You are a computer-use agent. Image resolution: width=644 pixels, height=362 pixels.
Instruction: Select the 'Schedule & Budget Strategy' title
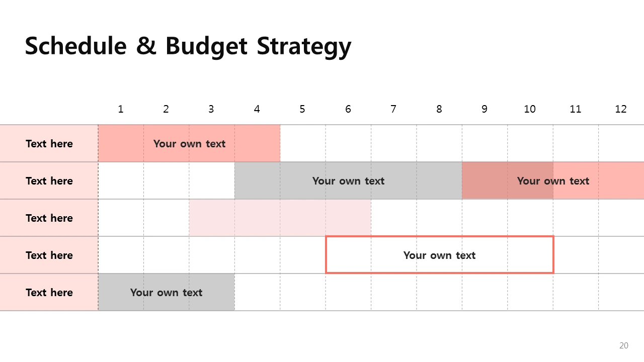[x=188, y=46]
